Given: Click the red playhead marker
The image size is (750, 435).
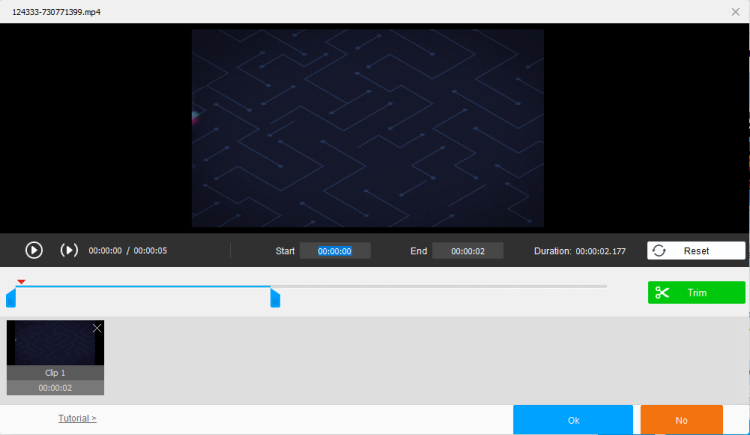Looking at the screenshot, I should tap(21, 281).
